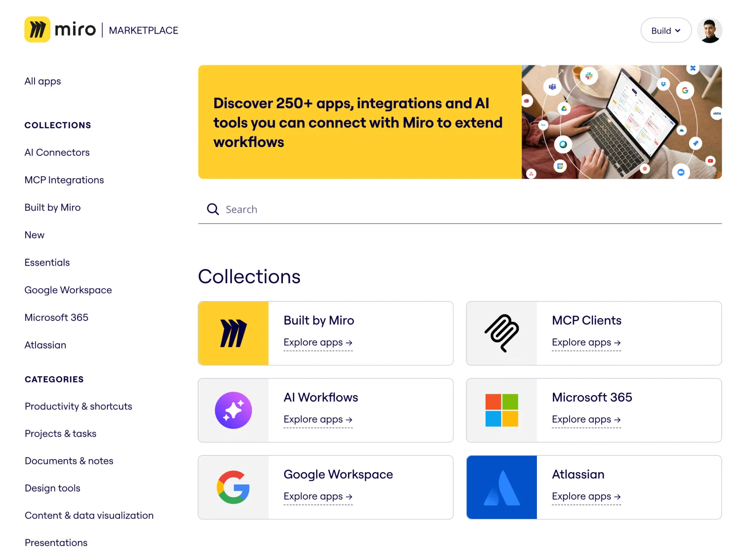This screenshot has width=747, height=560.
Task: Click Explore apps under Built by Miro
Action: click(318, 343)
